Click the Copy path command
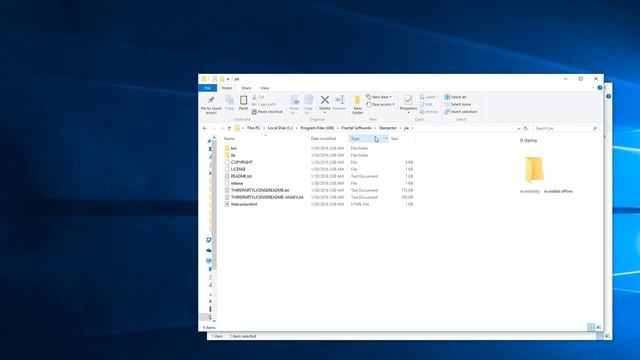 pos(264,104)
